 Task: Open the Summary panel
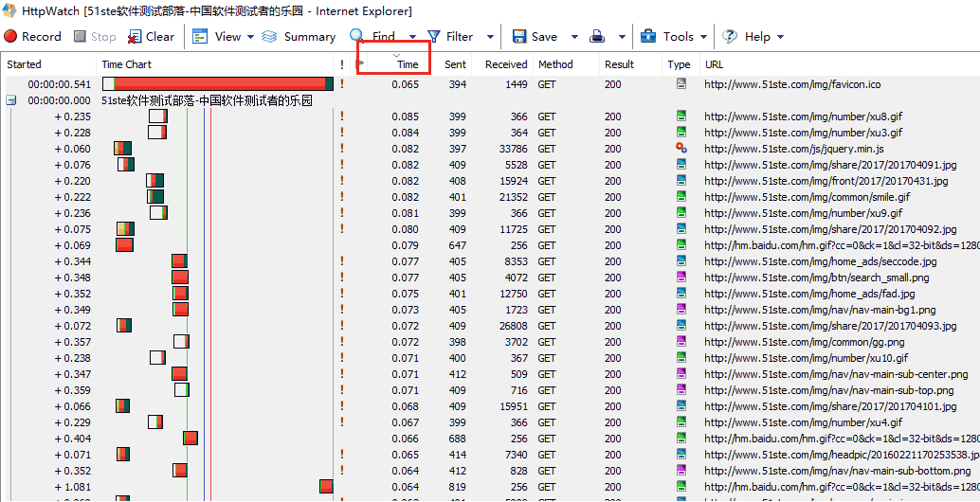click(x=299, y=37)
